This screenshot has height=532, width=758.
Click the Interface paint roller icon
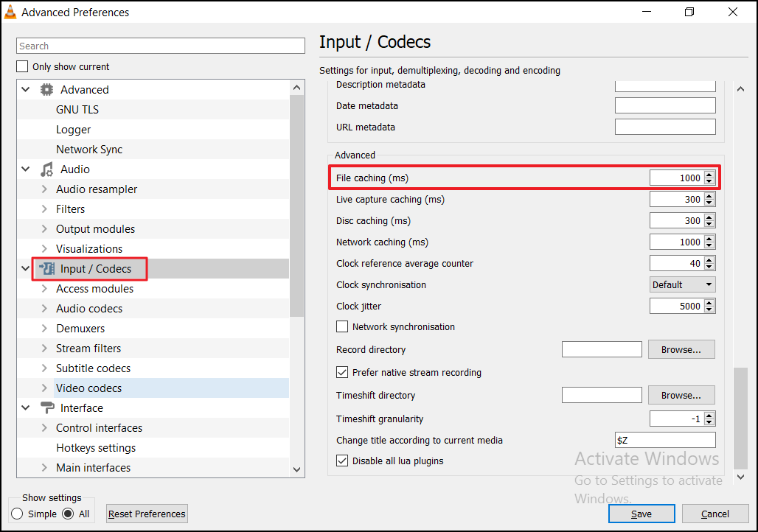click(46, 408)
